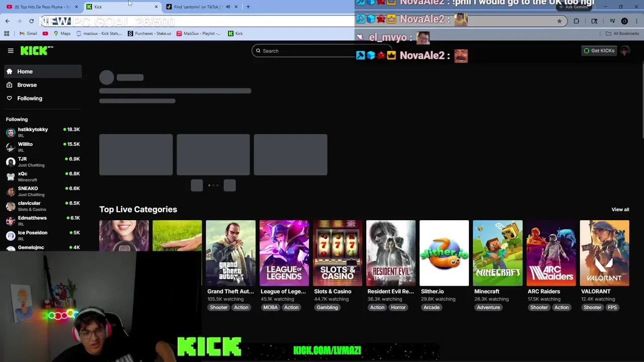Reload the current page
Screen dimensions: 644x362
(x=32, y=21)
